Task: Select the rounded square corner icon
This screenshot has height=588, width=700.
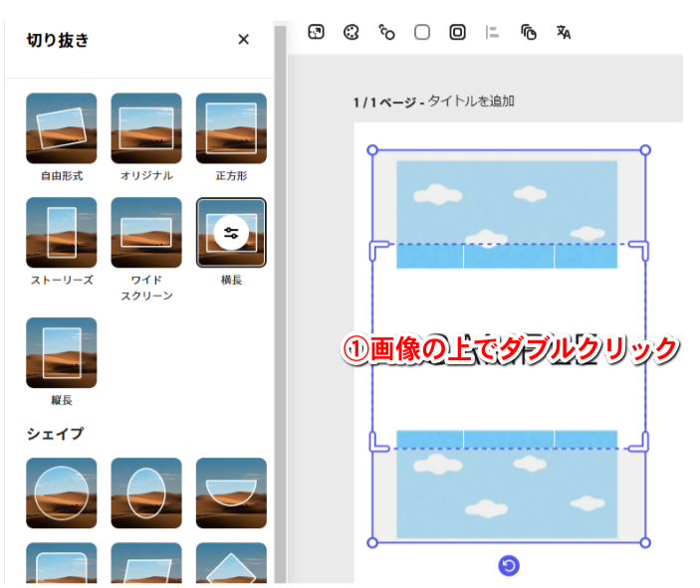Action: [x=422, y=32]
